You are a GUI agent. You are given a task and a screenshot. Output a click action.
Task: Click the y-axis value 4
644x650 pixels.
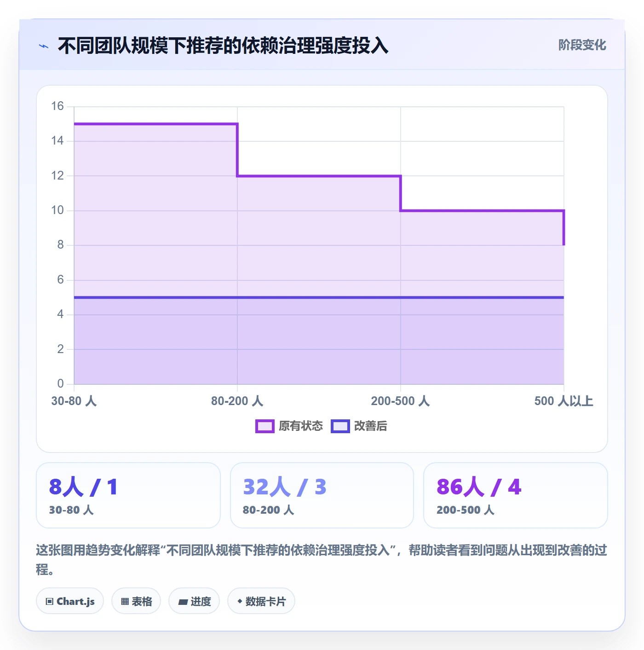[60, 314]
